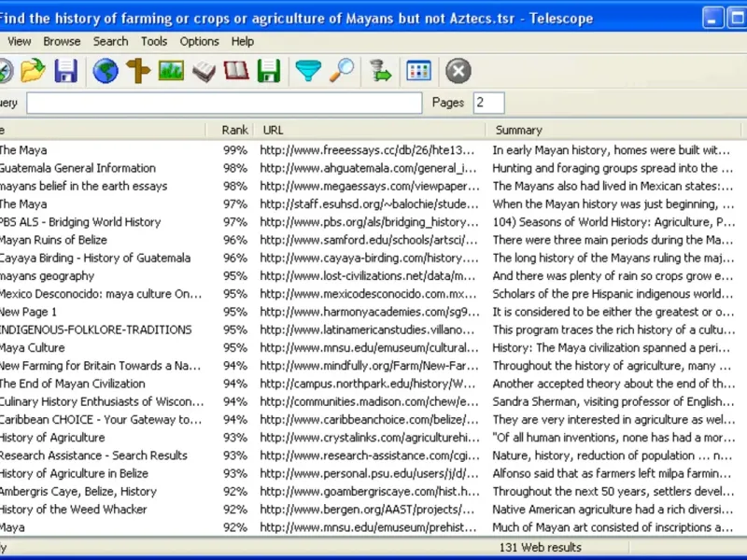Select the 'History of Agriculture' row at 93%
Image resolution: width=747 pixels, height=560 pixels.
tap(373, 438)
